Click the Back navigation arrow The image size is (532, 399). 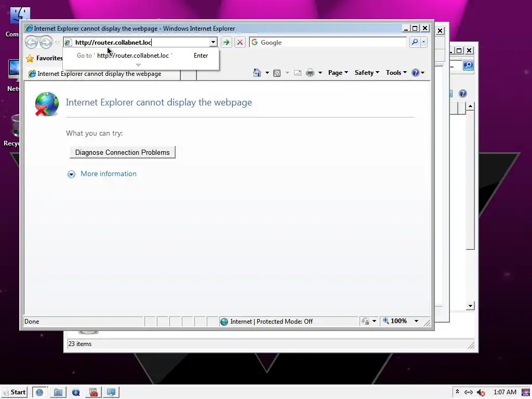pyautogui.click(x=32, y=43)
